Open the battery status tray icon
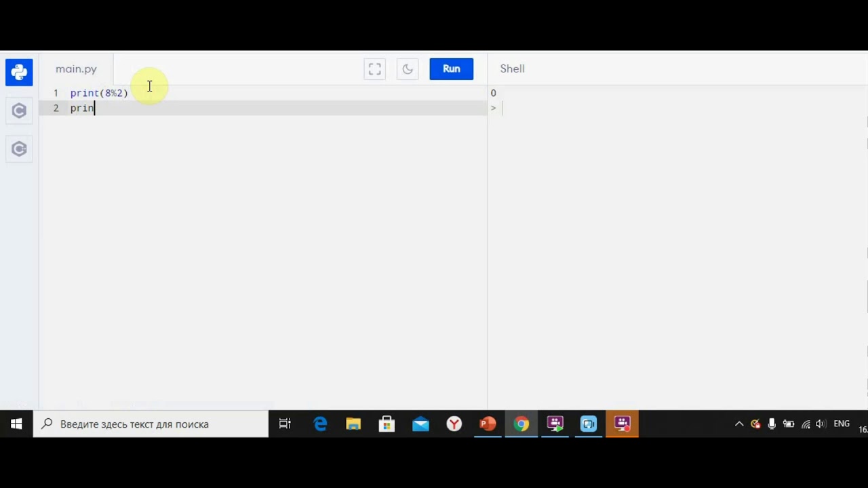The width and height of the screenshot is (868, 488). pos(788,424)
